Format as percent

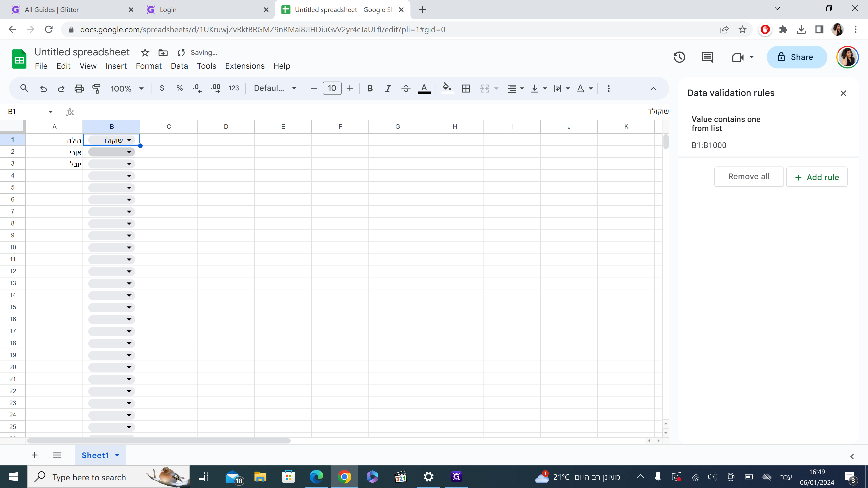pyautogui.click(x=180, y=88)
